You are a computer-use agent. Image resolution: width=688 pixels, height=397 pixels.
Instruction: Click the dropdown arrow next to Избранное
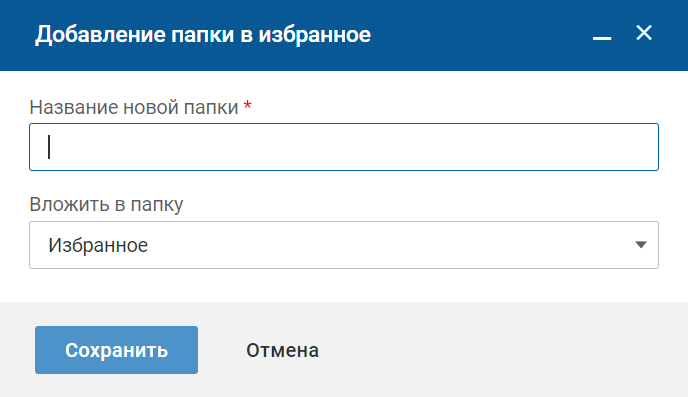point(641,245)
